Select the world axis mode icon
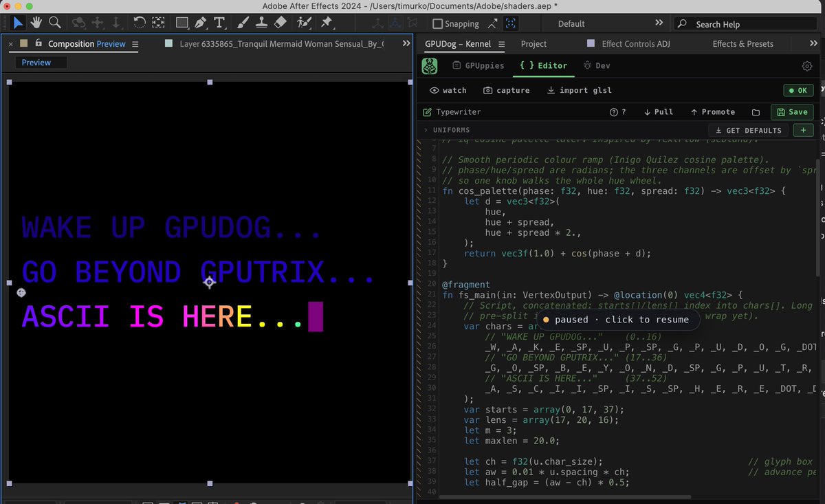 (x=395, y=23)
